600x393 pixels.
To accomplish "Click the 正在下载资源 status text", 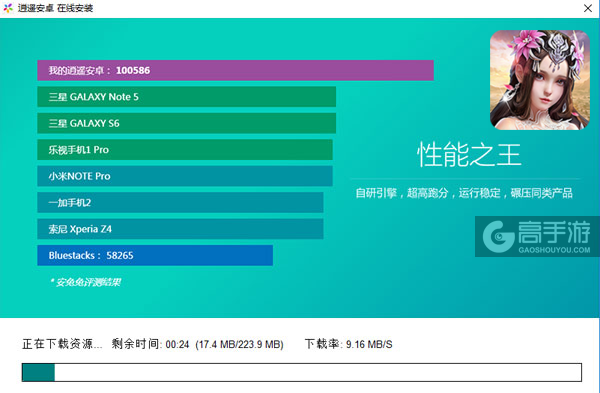I will tap(62, 344).
